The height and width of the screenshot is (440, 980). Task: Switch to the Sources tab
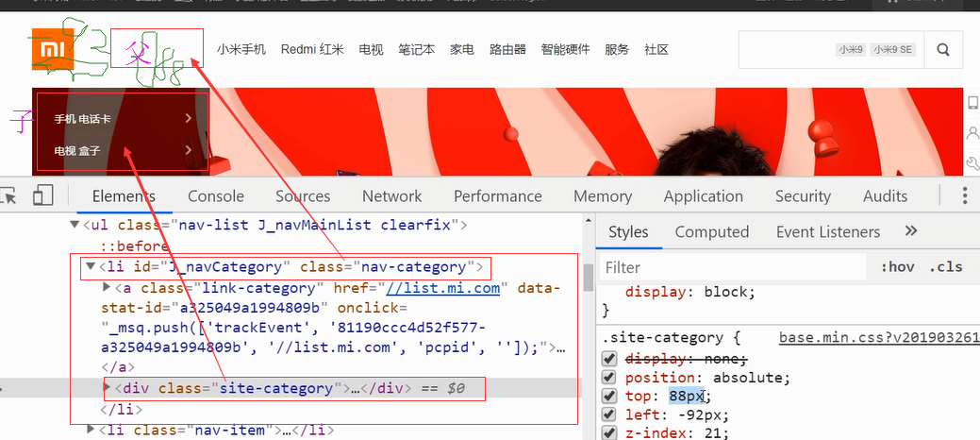click(x=303, y=195)
